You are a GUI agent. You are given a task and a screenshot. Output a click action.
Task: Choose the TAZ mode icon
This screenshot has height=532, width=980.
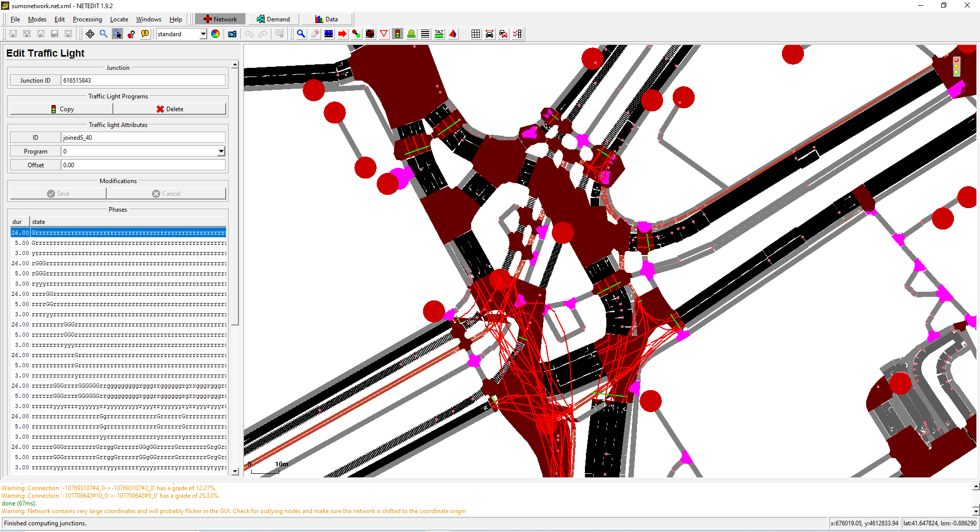click(439, 34)
